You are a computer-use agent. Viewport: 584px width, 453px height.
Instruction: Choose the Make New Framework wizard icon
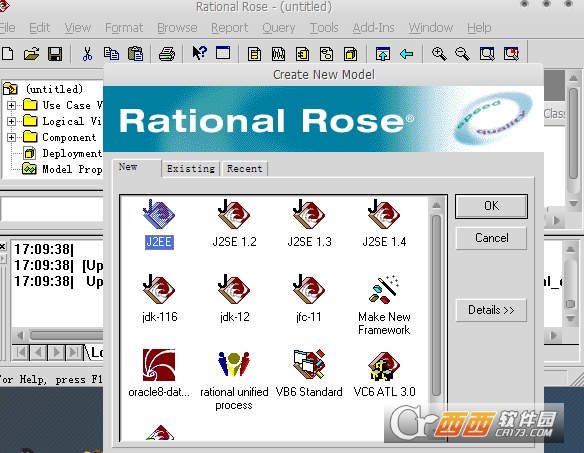coord(384,290)
